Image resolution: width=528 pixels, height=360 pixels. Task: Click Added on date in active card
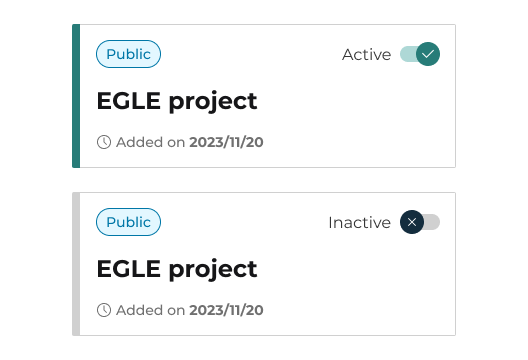tap(190, 142)
